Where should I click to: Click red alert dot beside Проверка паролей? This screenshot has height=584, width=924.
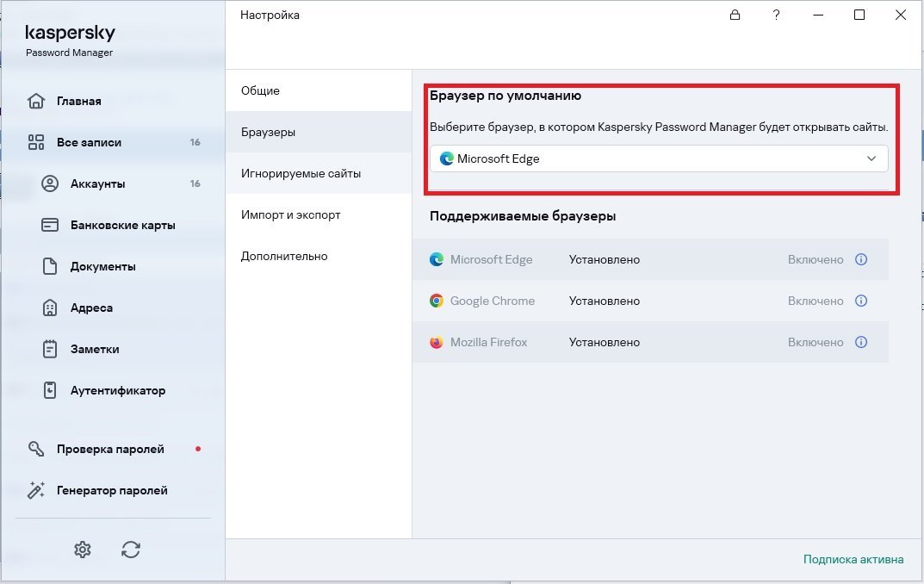pyautogui.click(x=198, y=449)
